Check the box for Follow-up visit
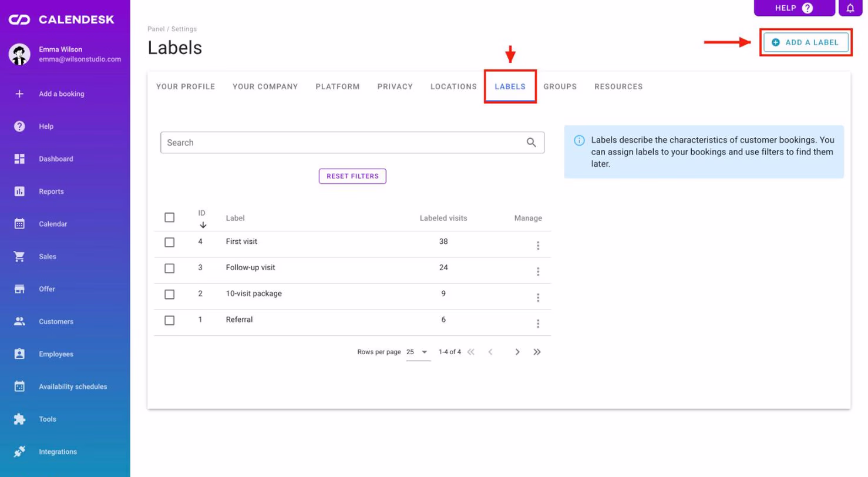 [x=170, y=268]
